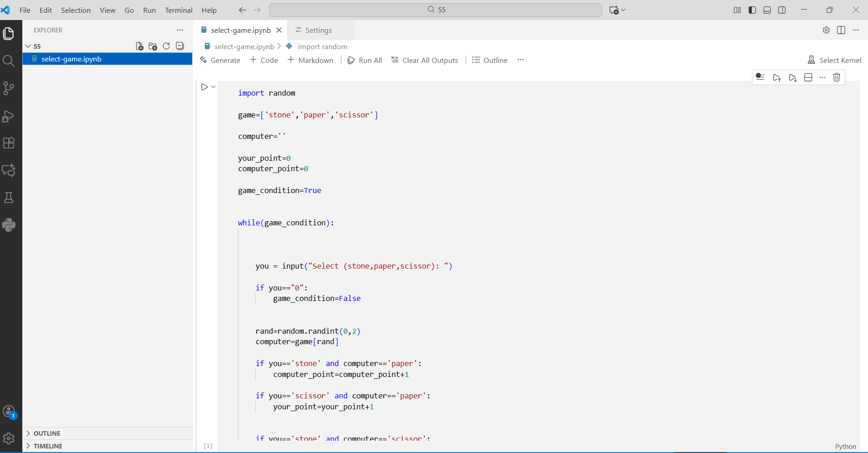The height and width of the screenshot is (453, 868).
Task: Open the Search view in activity bar
Action: [x=9, y=61]
